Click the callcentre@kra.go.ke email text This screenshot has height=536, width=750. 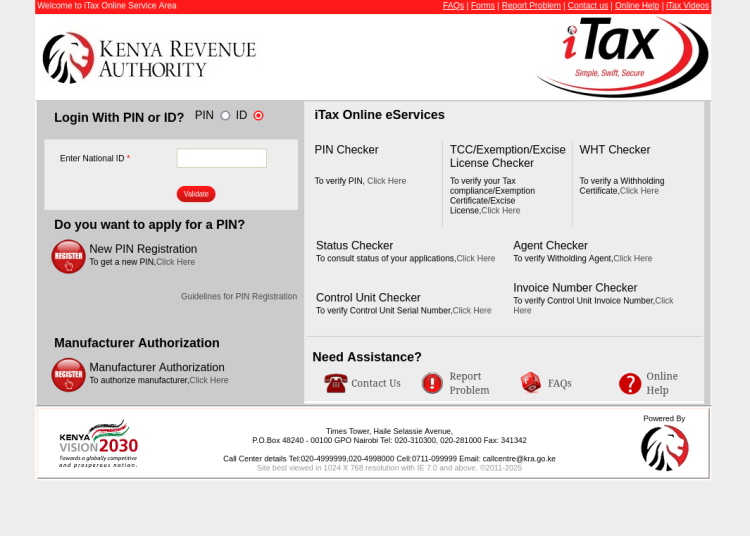[x=519, y=459]
